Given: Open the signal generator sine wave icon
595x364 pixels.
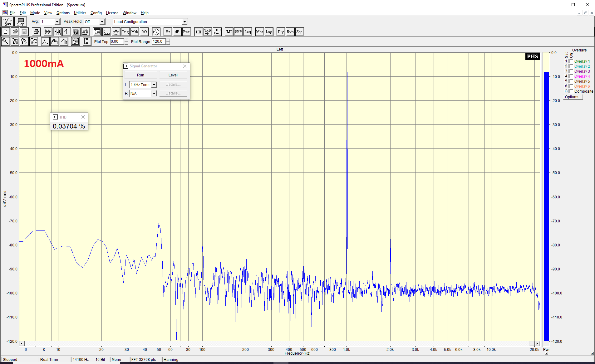Looking at the screenshot, I should point(156,32).
